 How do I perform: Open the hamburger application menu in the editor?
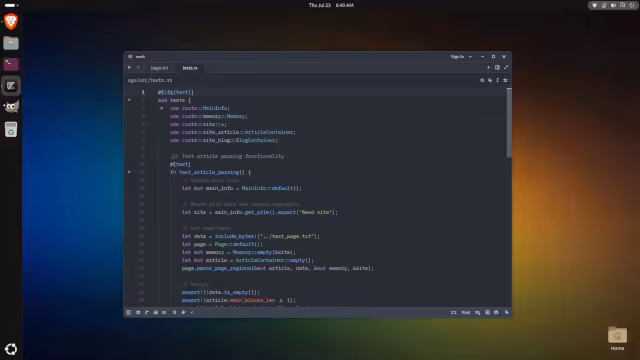pos(130,57)
